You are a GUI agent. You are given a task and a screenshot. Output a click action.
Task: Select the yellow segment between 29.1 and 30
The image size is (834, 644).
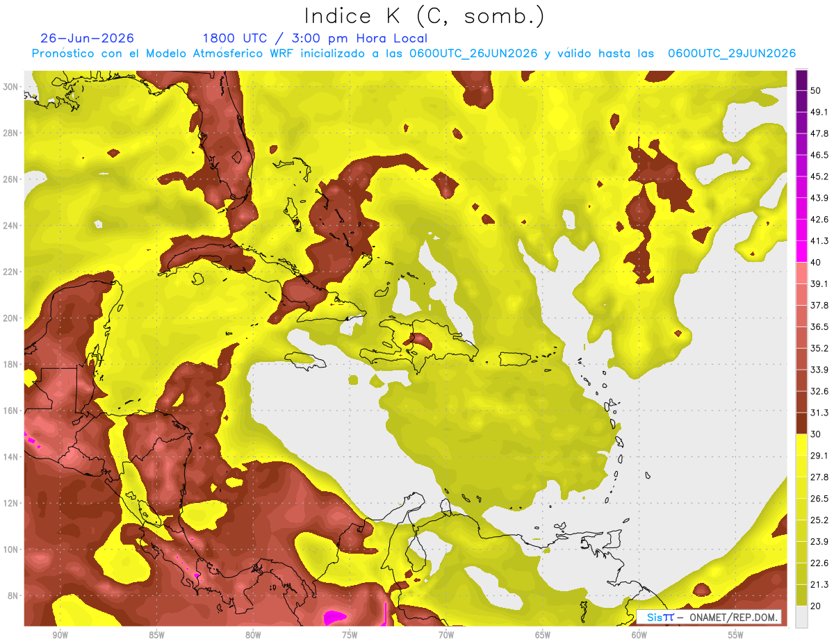[801, 445]
